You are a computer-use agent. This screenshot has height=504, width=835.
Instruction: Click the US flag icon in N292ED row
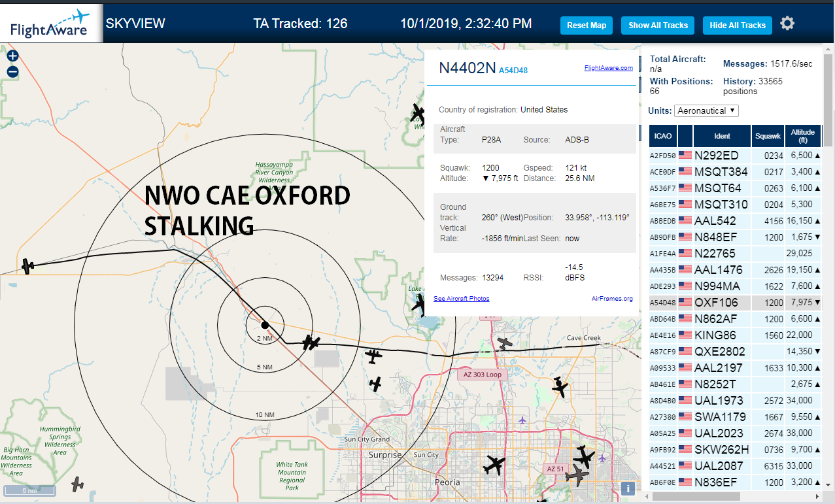coord(685,156)
